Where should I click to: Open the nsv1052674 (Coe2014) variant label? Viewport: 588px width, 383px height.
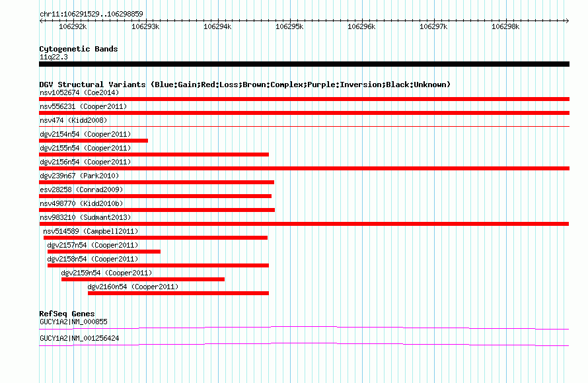click(x=79, y=92)
